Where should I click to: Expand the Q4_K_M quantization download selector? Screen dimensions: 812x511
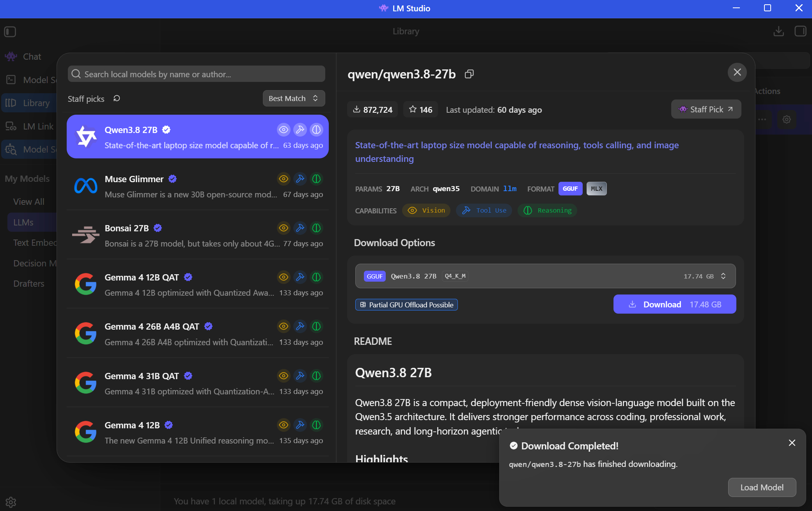545,276
